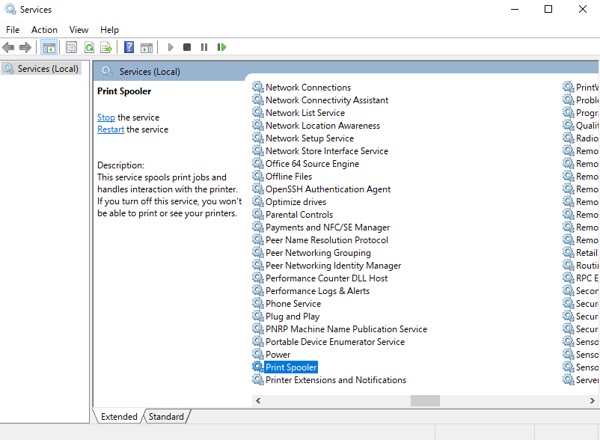600x440 pixels.
Task: Click gear icon beside Plug and Play
Action: pyautogui.click(x=258, y=316)
